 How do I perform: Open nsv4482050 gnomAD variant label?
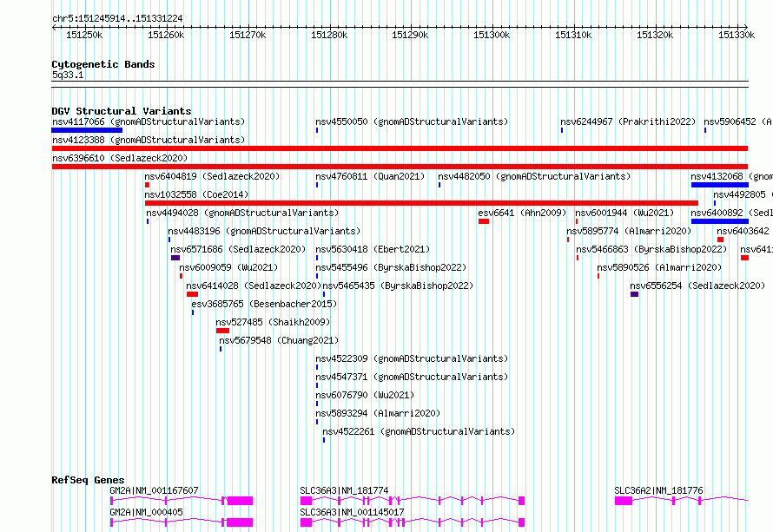pyautogui.click(x=534, y=176)
